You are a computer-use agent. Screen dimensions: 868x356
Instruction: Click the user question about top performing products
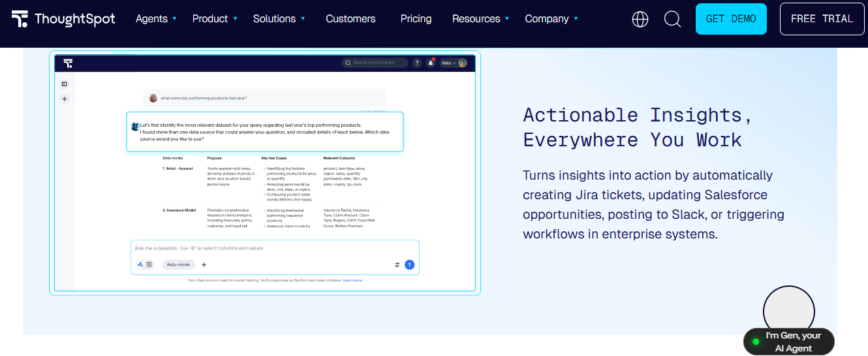[x=264, y=98]
